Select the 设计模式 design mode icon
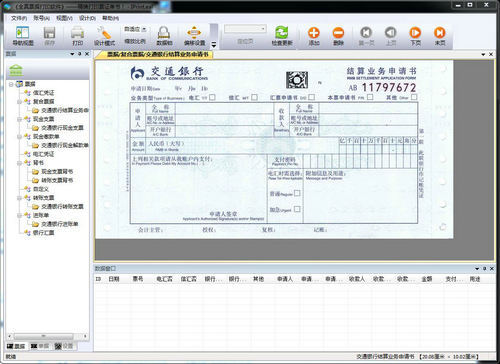 point(104,36)
